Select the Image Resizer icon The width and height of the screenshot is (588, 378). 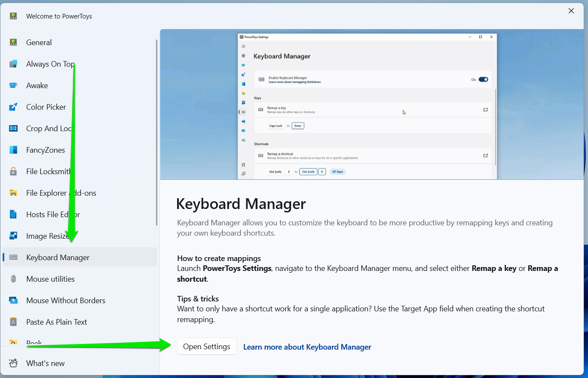pos(13,236)
